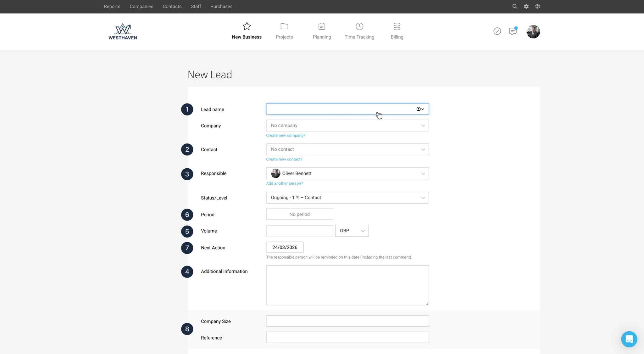Open the Status/Level dropdown

click(347, 198)
